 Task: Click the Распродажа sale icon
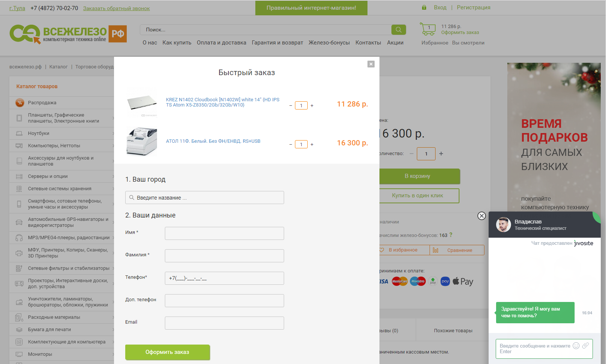coord(19,103)
